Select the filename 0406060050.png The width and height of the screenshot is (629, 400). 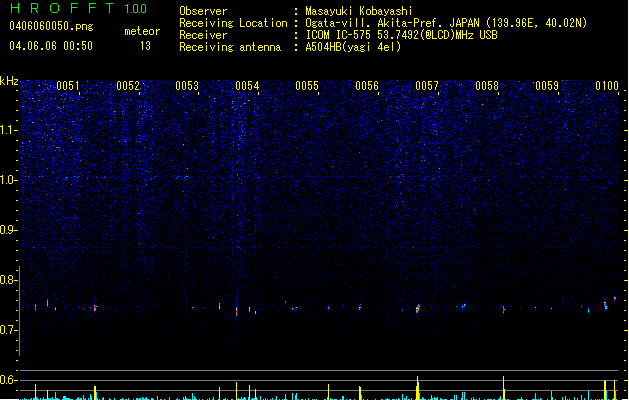[x=51, y=26]
